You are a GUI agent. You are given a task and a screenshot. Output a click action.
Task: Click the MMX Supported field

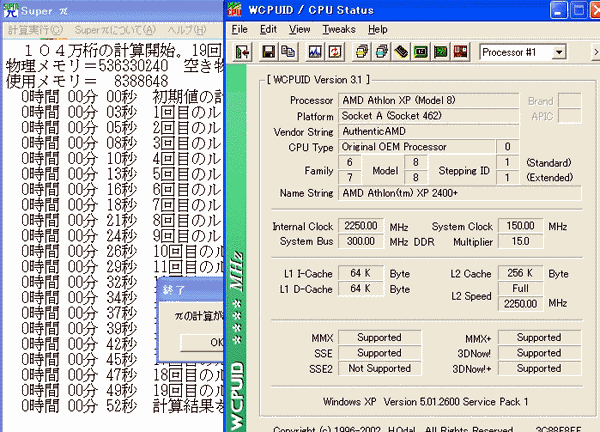click(x=380, y=337)
